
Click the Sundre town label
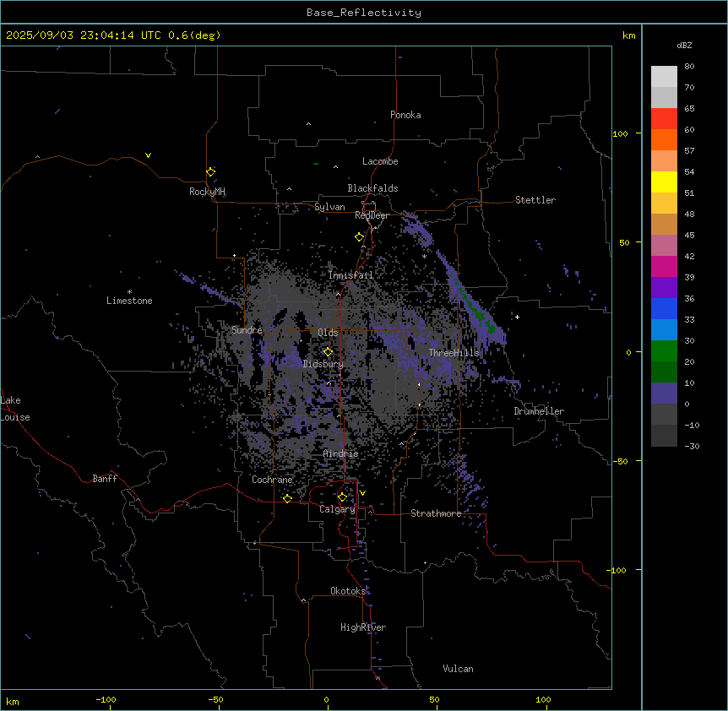[x=247, y=330]
